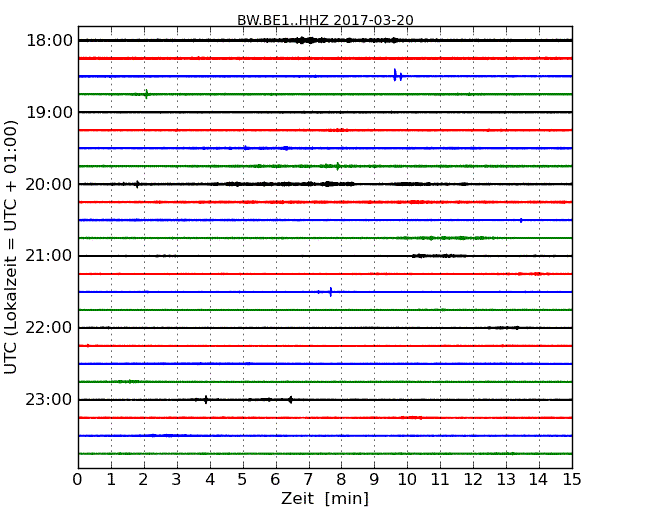Click the "10" tick on the minute axis
The height and width of the screenshot is (520, 650).
pos(407,479)
